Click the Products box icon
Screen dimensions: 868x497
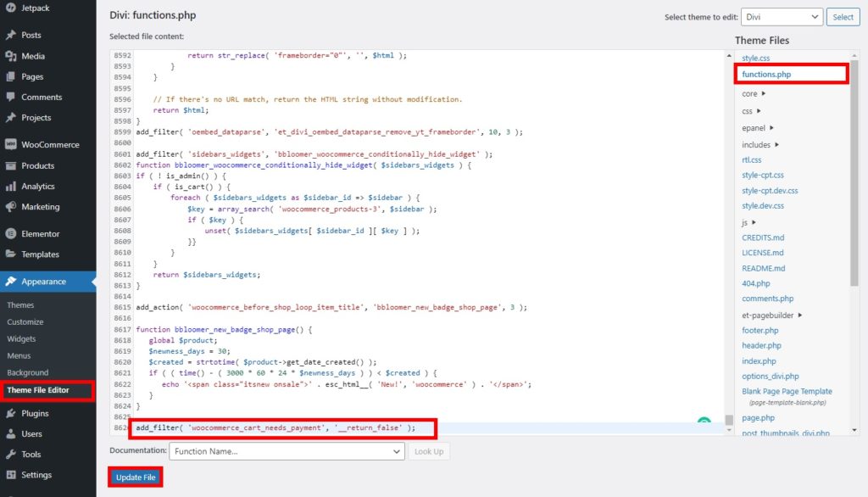[x=10, y=165]
